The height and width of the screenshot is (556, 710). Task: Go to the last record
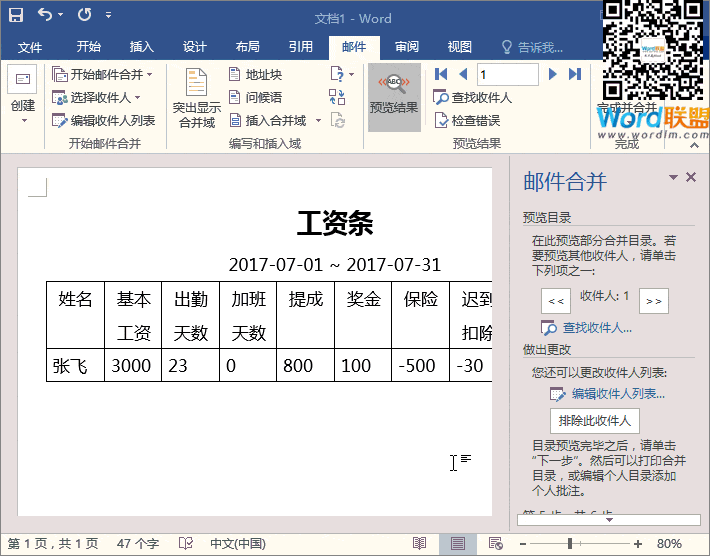pyautogui.click(x=575, y=74)
